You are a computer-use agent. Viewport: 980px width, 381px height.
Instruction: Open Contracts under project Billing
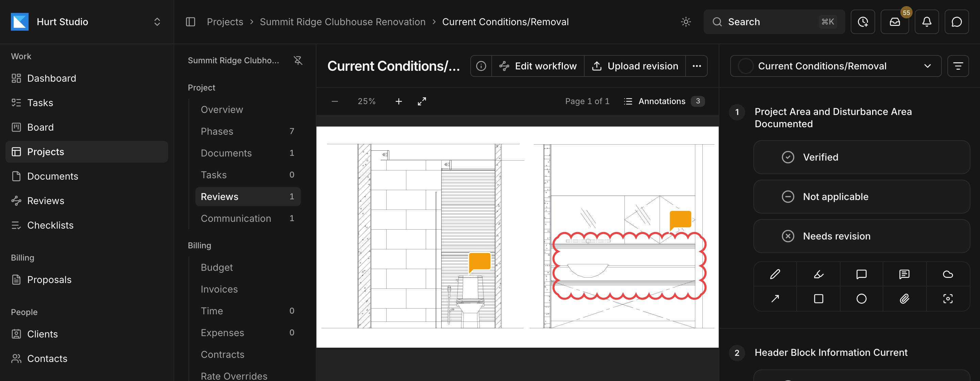pos(248,354)
